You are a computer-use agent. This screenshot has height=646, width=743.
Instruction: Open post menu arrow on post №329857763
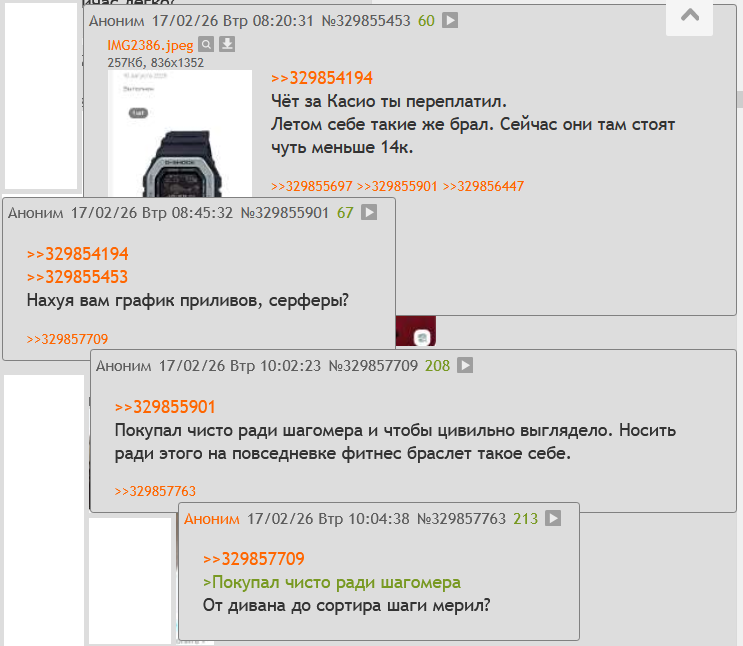click(x=553, y=518)
